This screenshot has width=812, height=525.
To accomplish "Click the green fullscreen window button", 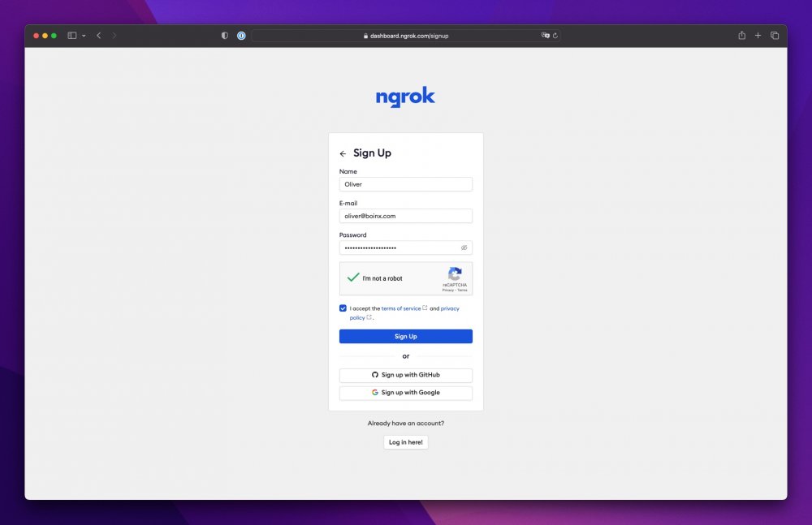I will 54,36.
